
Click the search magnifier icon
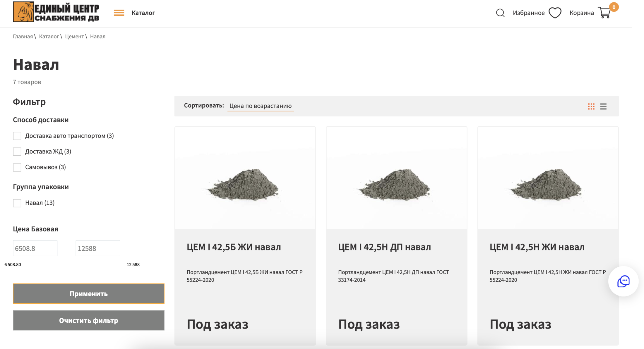coord(500,13)
